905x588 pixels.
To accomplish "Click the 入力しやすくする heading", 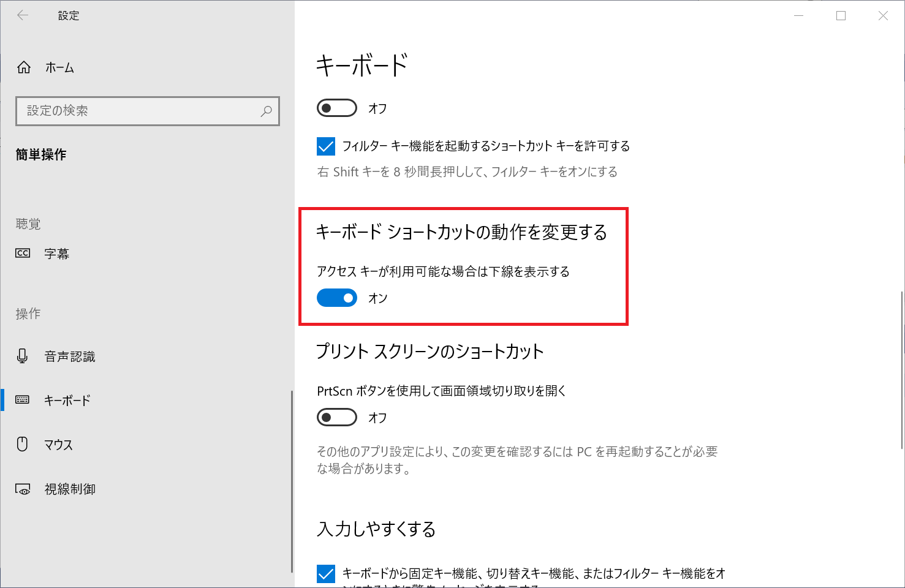I will point(376,529).
